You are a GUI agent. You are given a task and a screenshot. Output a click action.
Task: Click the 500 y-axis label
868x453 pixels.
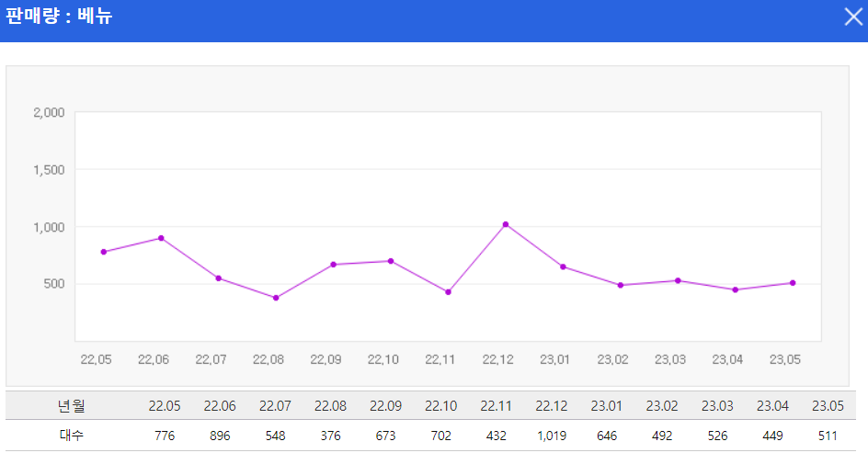click(x=54, y=284)
